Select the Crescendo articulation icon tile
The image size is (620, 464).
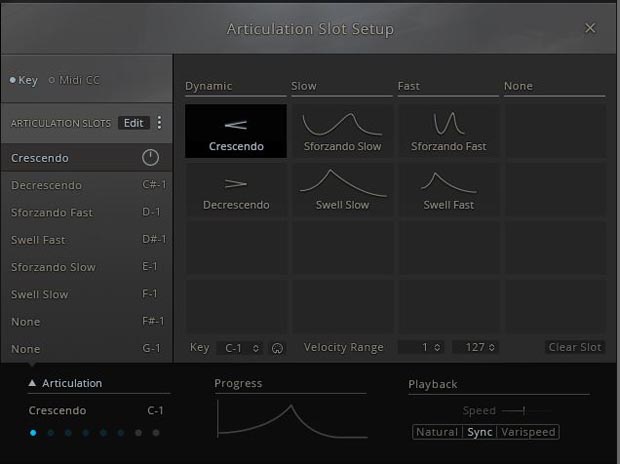click(x=236, y=131)
